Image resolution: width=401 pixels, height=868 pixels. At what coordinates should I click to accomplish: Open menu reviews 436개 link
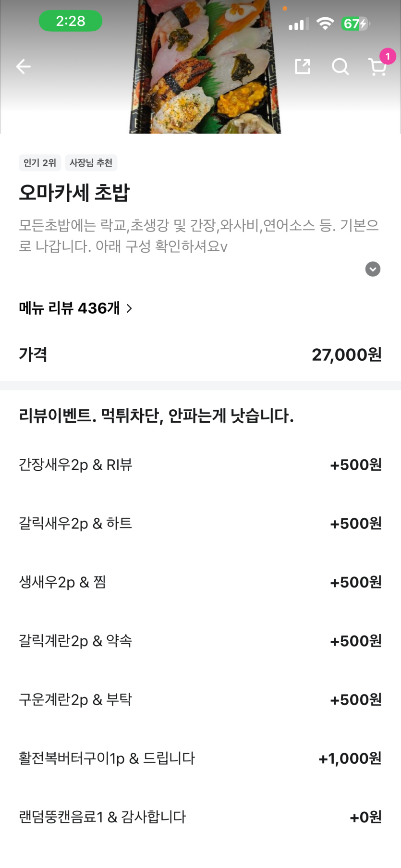click(x=70, y=308)
